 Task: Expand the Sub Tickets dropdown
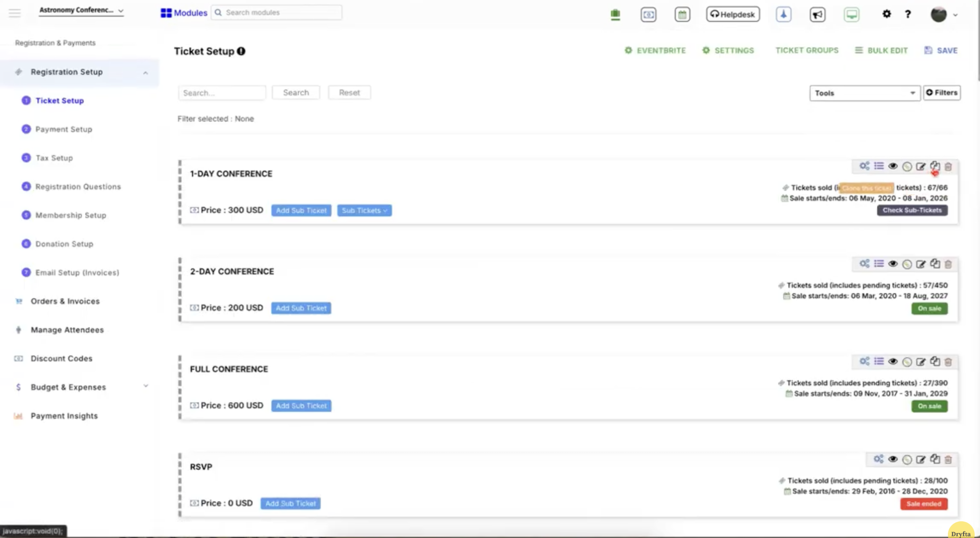click(364, 210)
